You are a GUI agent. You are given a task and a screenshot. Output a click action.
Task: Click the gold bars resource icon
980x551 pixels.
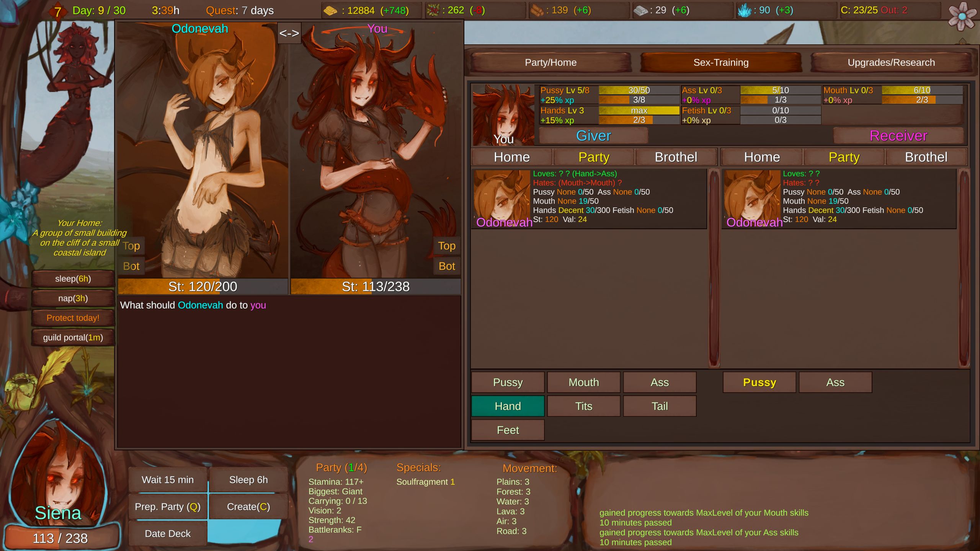click(x=330, y=11)
